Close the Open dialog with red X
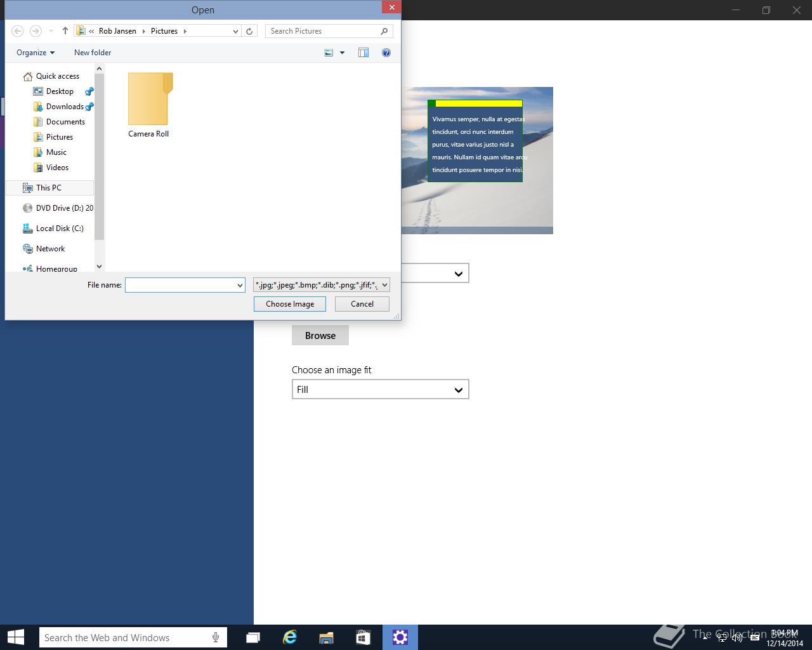Screen dimensions: 812x650 tap(391, 8)
